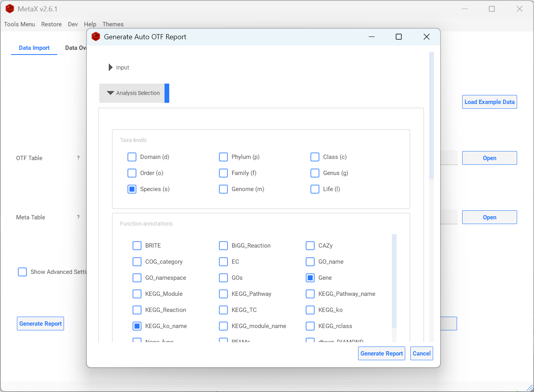Open the Tools Menu
The height and width of the screenshot is (392, 534).
(20, 24)
